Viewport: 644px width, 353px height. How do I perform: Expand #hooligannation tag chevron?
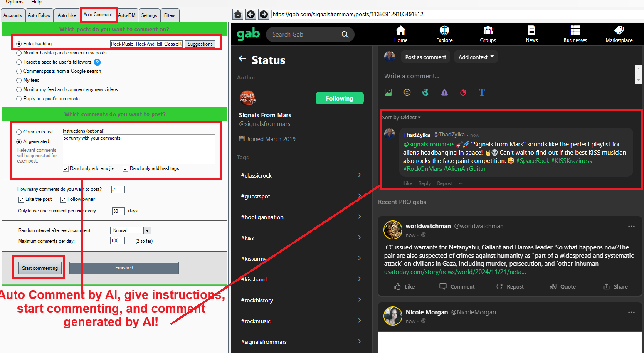tap(360, 217)
